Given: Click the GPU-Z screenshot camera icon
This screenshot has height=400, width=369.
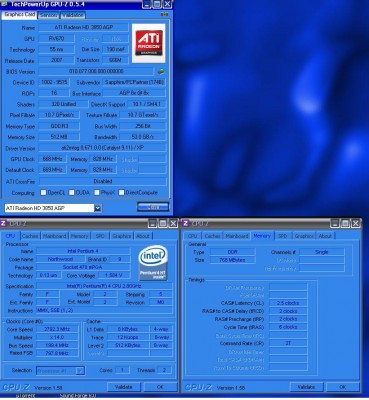Looking at the screenshot, I should pyautogui.click(x=164, y=15).
